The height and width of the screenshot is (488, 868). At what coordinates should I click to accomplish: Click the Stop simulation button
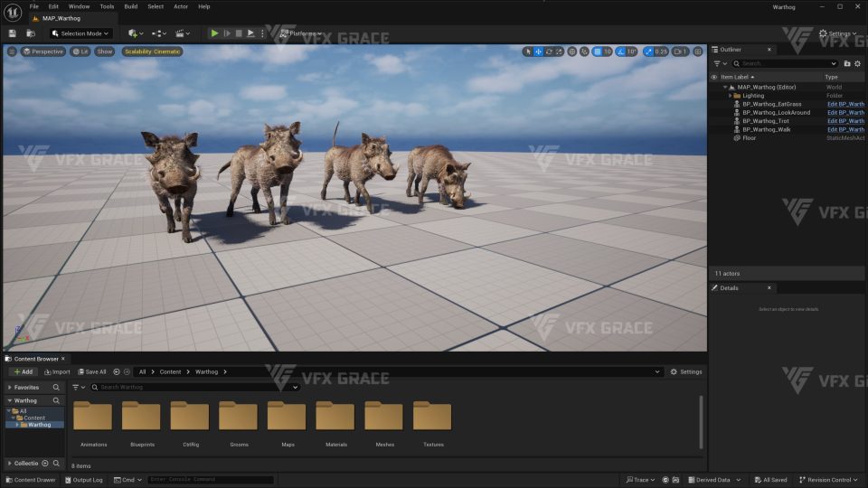(x=239, y=33)
